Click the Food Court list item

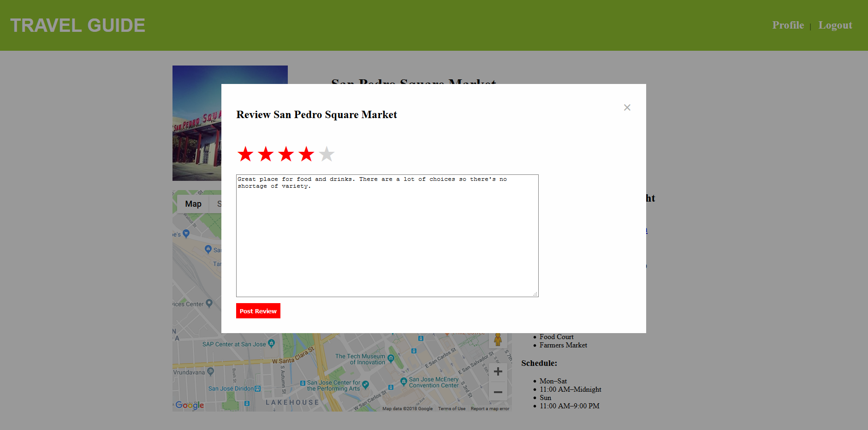tap(557, 337)
